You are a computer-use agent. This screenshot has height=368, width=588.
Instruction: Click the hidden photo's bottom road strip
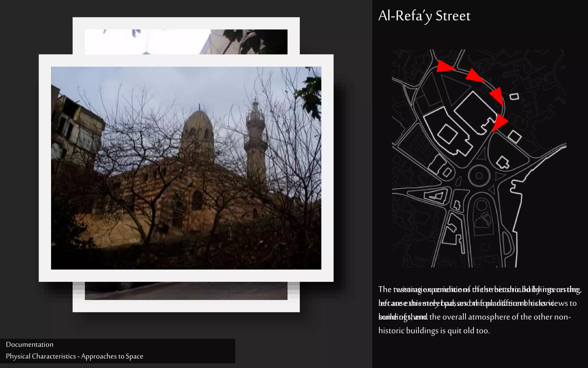pos(186,291)
